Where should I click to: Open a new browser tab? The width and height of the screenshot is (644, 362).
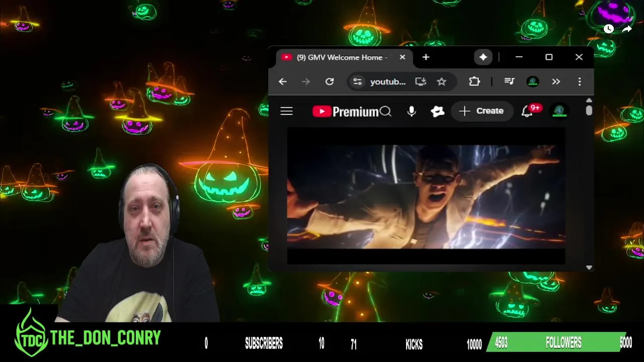point(426,57)
